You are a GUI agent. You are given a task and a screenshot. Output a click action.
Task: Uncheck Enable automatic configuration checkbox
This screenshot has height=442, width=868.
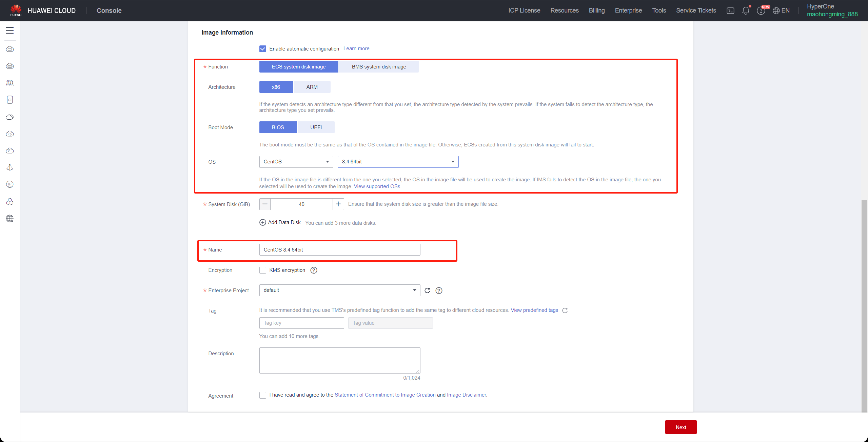[x=263, y=49]
